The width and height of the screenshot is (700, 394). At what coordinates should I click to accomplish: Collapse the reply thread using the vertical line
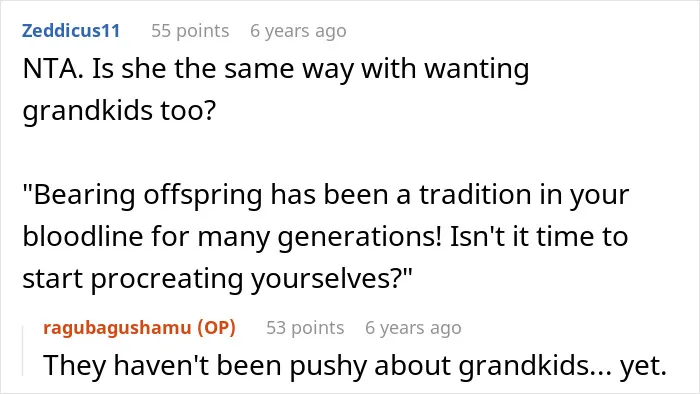coord(23,351)
